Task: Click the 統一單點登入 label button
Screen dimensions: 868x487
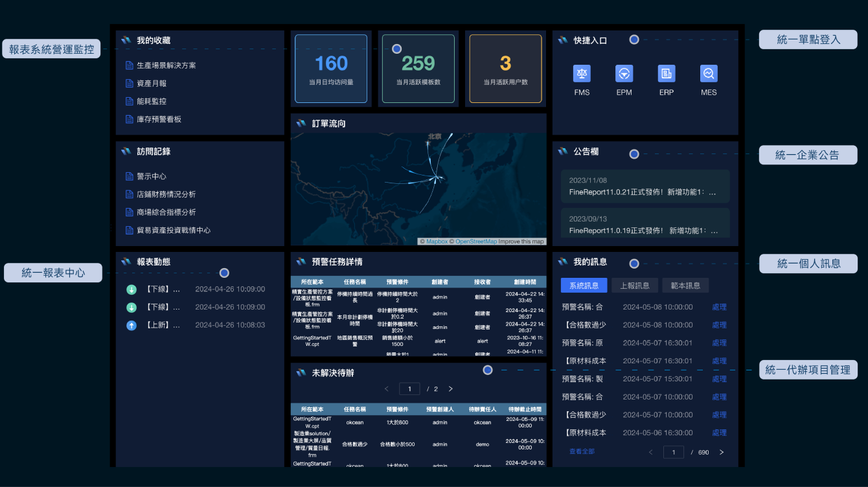Action: click(808, 40)
